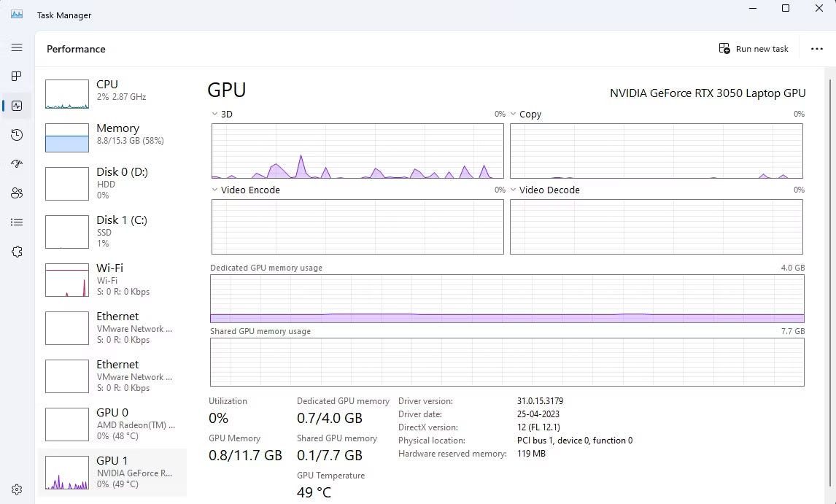The height and width of the screenshot is (504, 836).
Task: Click the Run new task button
Action: (x=754, y=48)
